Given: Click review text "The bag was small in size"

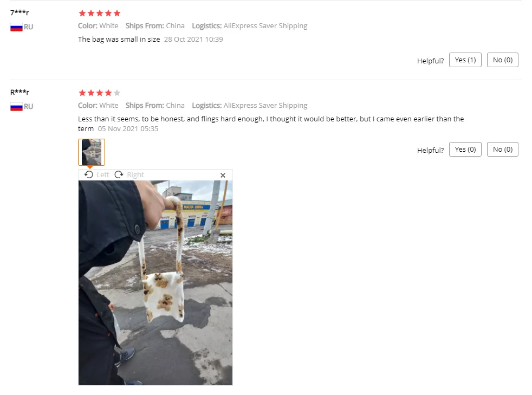Looking at the screenshot, I should (119, 40).
